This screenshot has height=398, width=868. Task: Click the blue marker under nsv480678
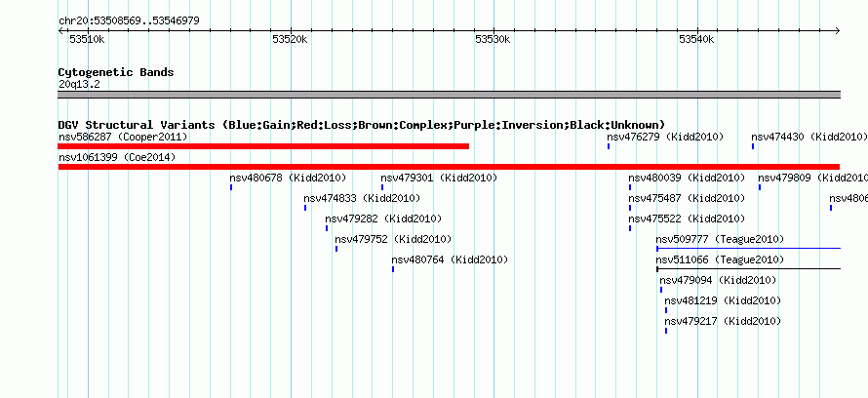click(231, 187)
